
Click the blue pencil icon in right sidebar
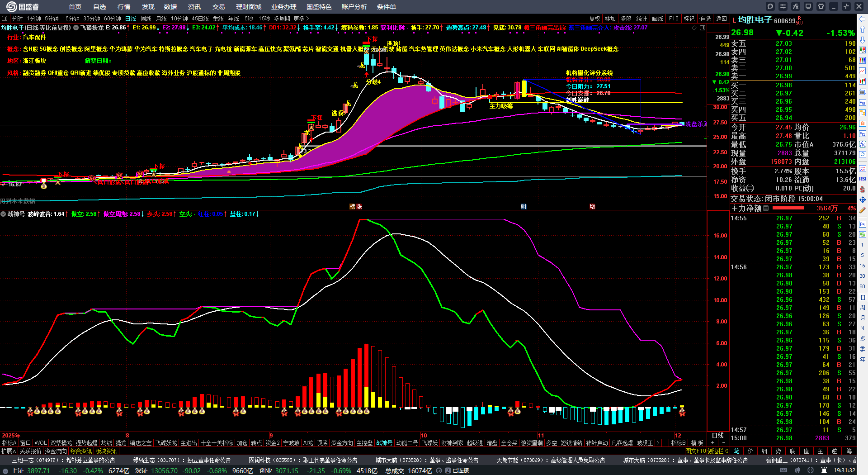click(863, 210)
